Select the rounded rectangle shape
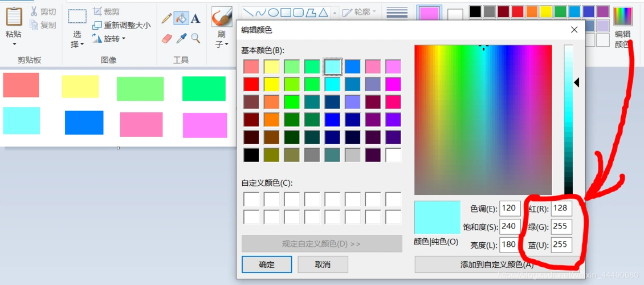644x285 pixels. 298,13
